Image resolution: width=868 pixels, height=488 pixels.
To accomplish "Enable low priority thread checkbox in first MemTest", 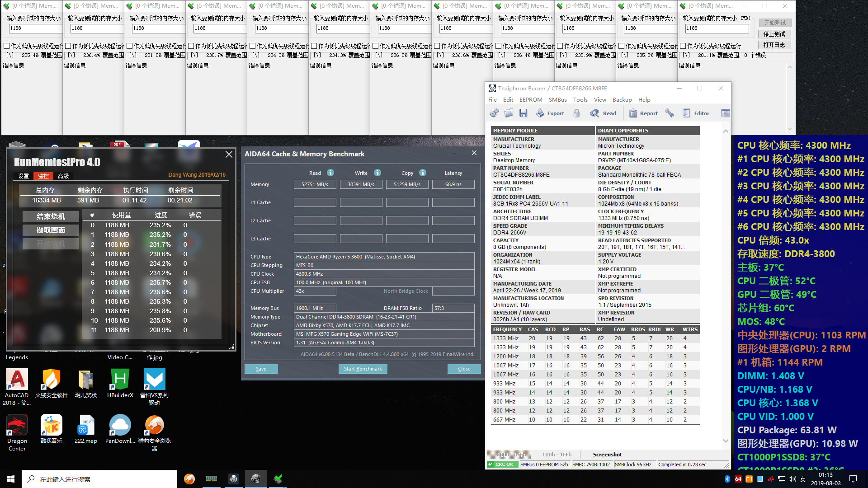I will [7, 46].
